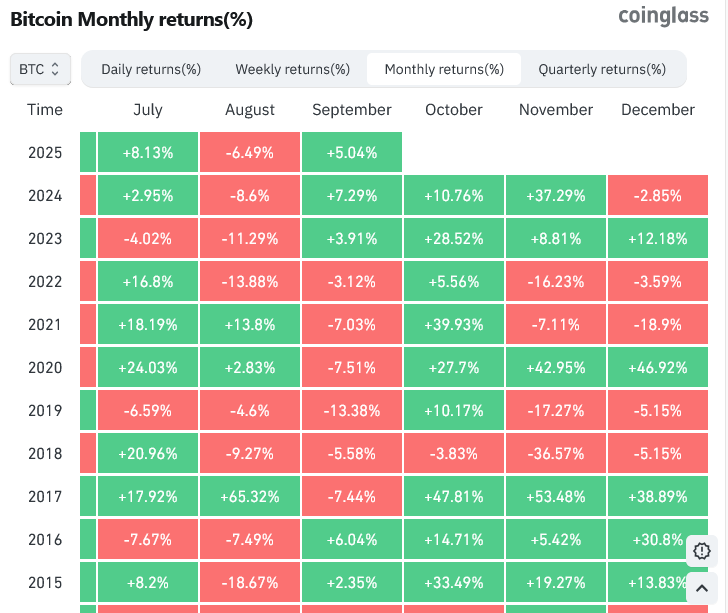Click the +10.76% cell for October 2024

point(454,196)
